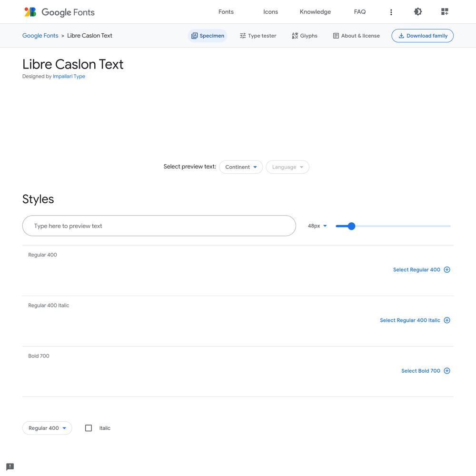Click the preview text input field

tap(159, 226)
